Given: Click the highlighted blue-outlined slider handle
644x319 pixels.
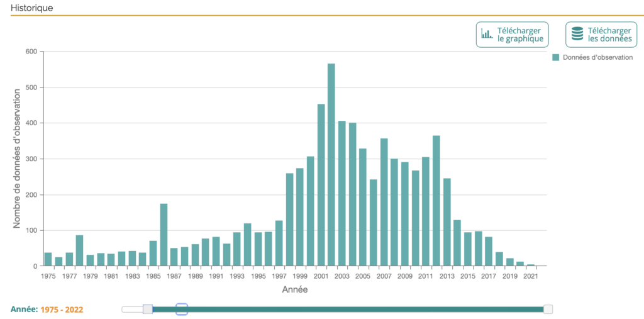Looking at the screenshot, I should click(x=182, y=309).
